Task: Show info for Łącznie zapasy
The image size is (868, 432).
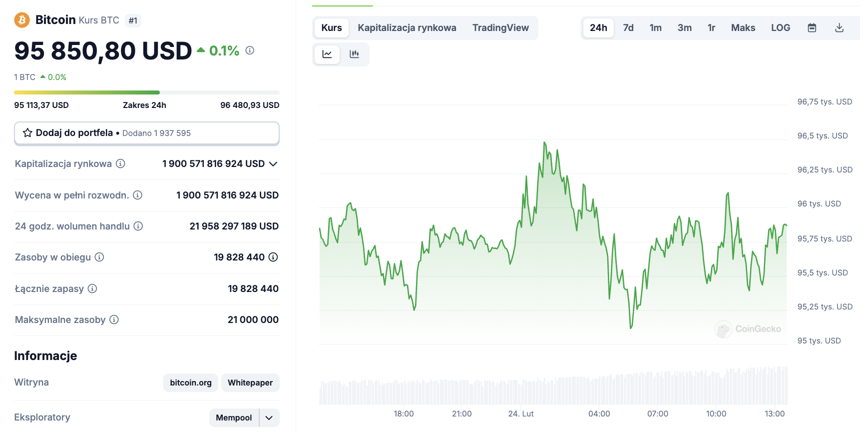Action: 92,288
